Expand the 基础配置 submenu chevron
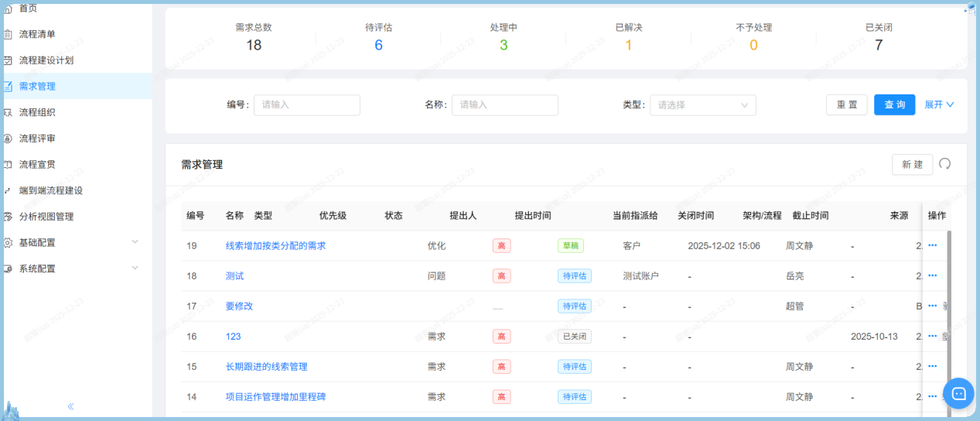980x421 pixels. pos(135,242)
